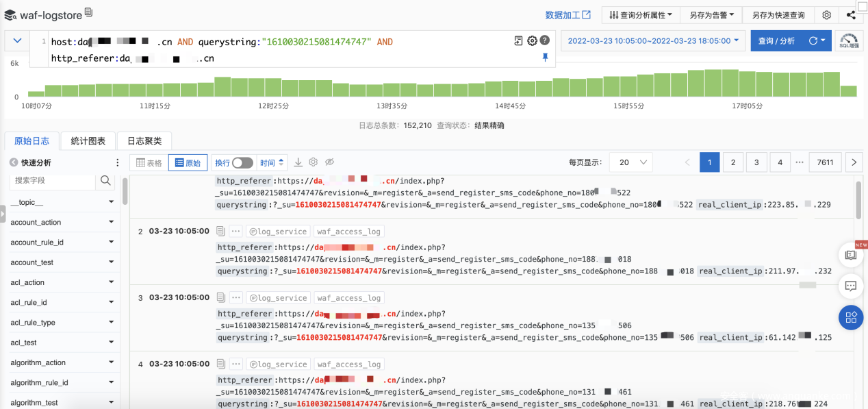Expand the account_action field
Viewport: 868px width, 409px height.
111,222
